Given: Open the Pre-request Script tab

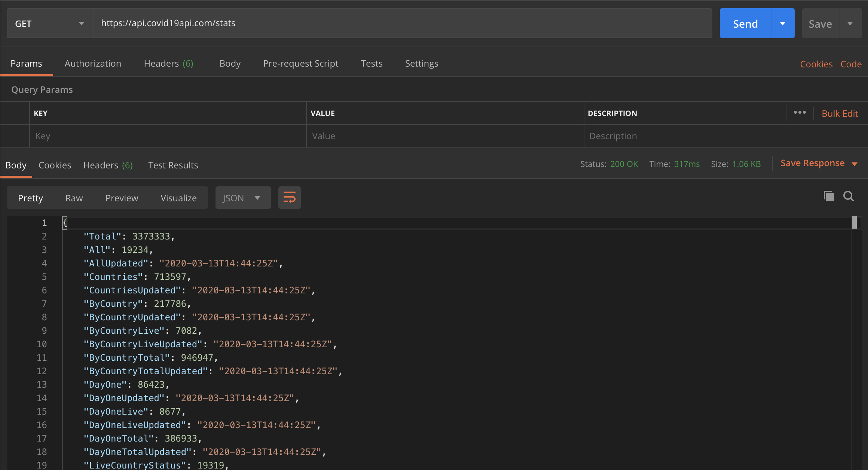Looking at the screenshot, I should pos(300,63).
